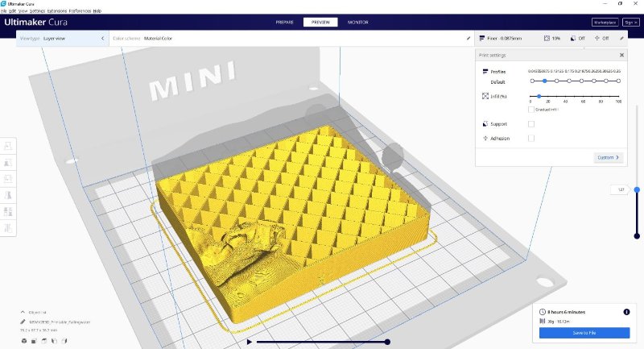This screenshot has height=349, width=644.
Task: Select the first layer height profile point
Action: coord(532,81)
